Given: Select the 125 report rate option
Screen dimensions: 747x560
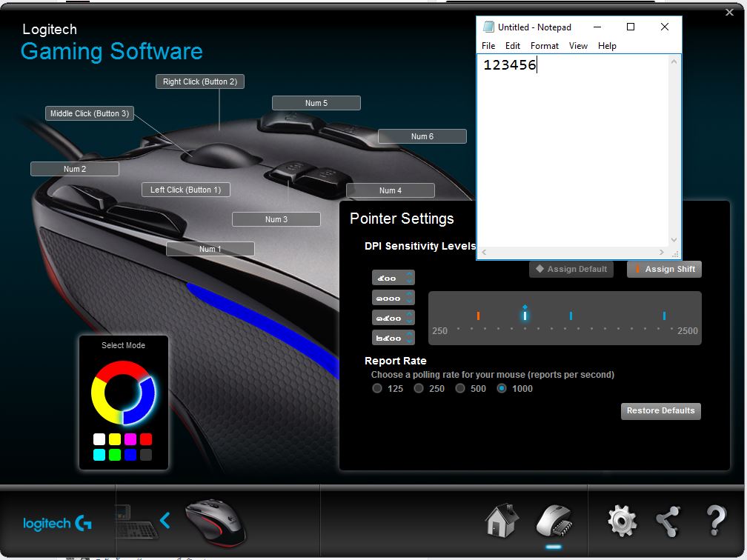Looking at the screenshot, I should coord(377,389).
